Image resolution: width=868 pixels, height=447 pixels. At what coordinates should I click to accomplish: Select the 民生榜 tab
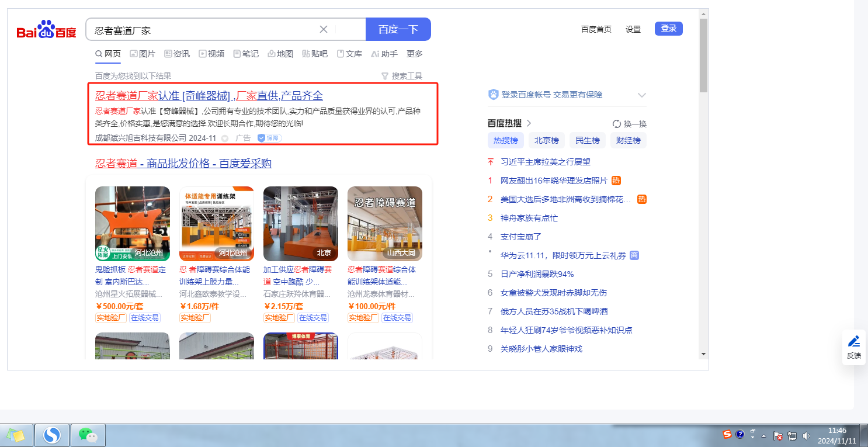(588, 140)
